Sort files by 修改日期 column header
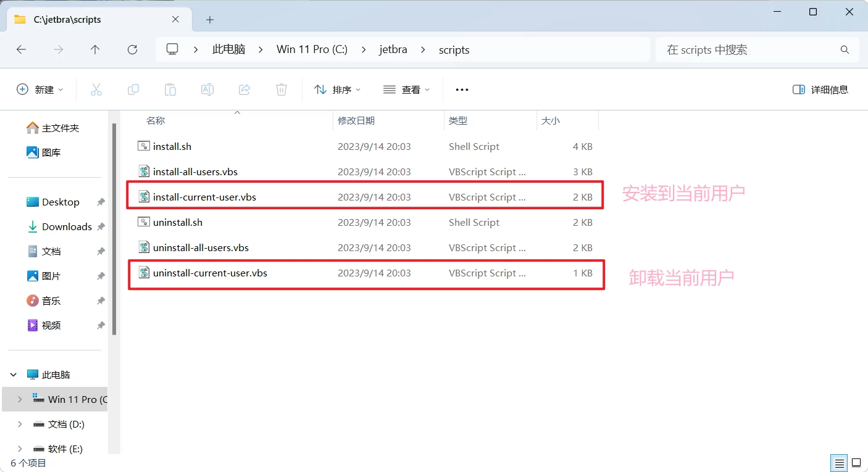The width and height of the screenshot is (868, 472). 356,121
